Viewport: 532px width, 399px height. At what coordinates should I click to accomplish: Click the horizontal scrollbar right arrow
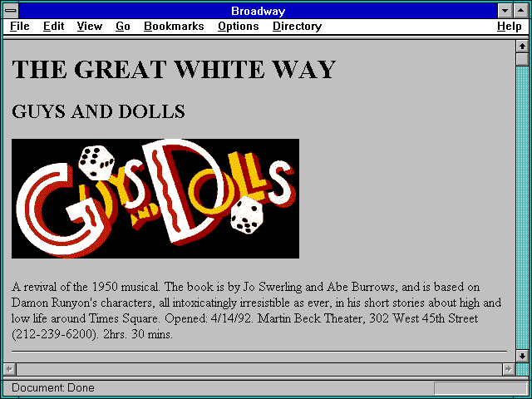(509, 369)
